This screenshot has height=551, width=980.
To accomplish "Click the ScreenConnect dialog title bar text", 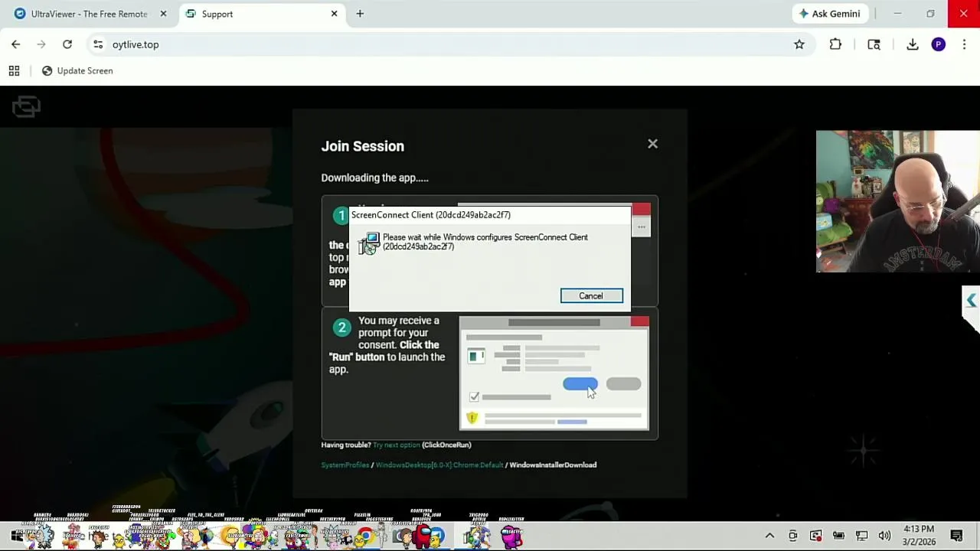I will pyautogui.click(x=431, y=215).
